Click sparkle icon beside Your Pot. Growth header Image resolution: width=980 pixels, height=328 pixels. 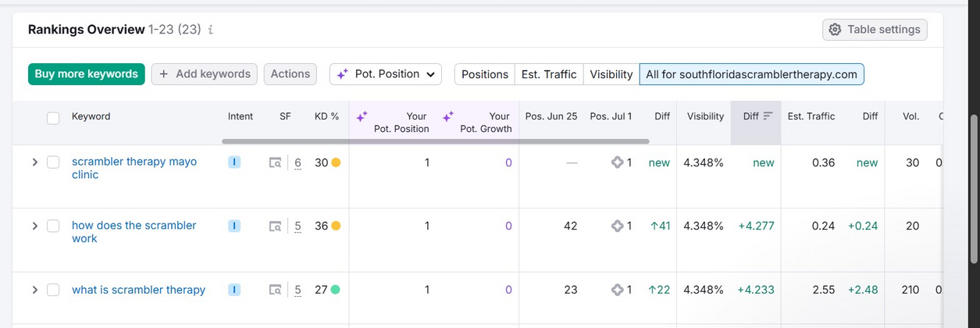click(x=448, y=116)
